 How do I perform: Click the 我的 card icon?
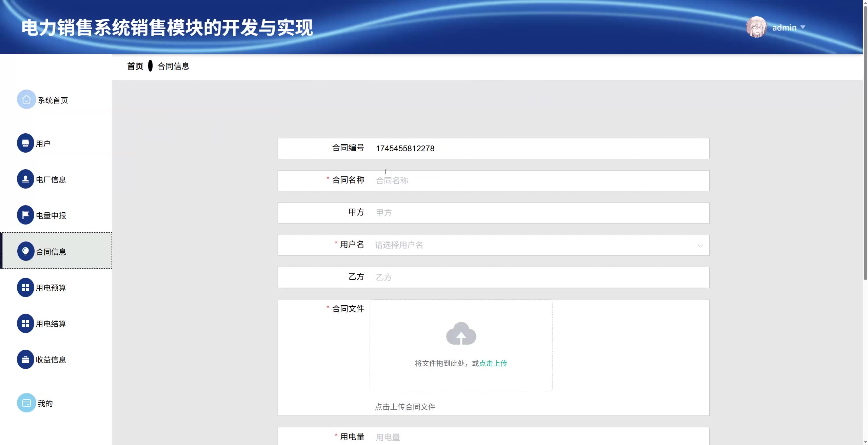tap(26, 403)
